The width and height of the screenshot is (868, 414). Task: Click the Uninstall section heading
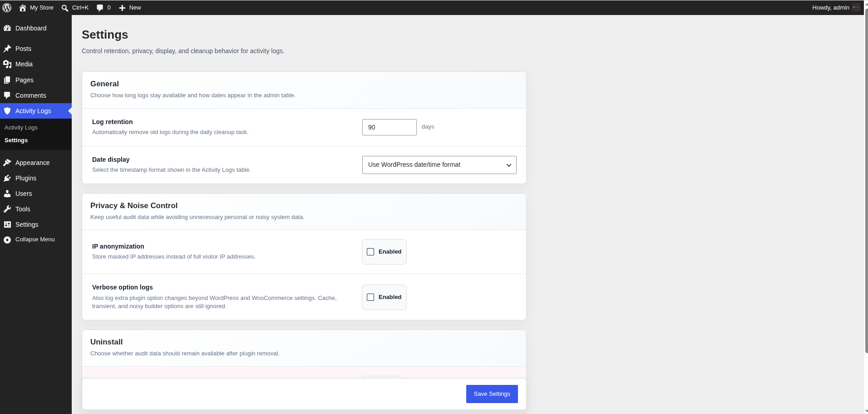[106, 342]
